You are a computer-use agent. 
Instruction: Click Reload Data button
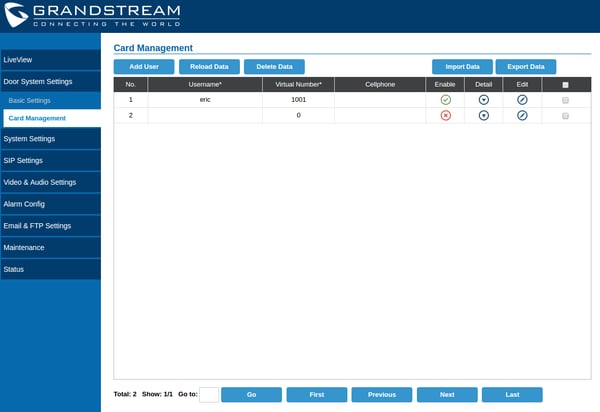click(209, 67)
